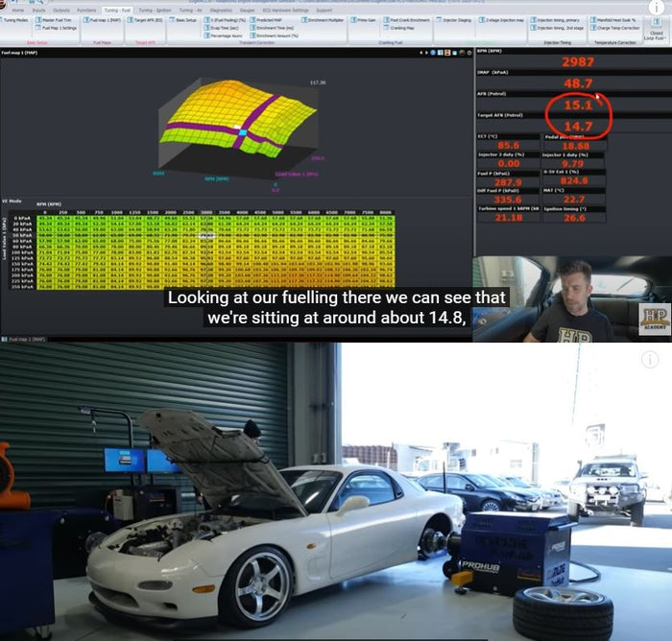The width and height of the screenshot is (672, 641).
Task: Open the Fuel map 1 (MAP) table
Action: pyautogui.click(x=102, y=20)
